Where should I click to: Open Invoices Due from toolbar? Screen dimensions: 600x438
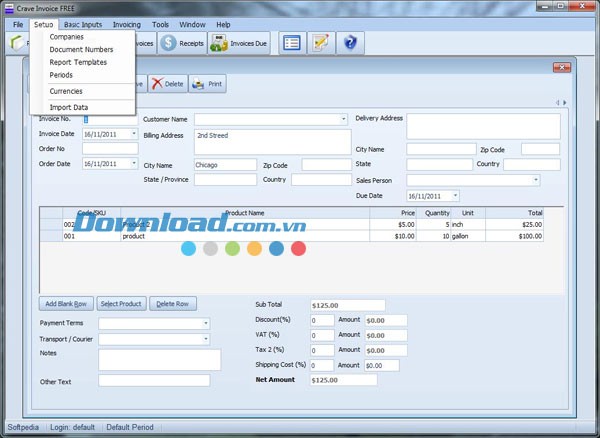click(239, 43)
